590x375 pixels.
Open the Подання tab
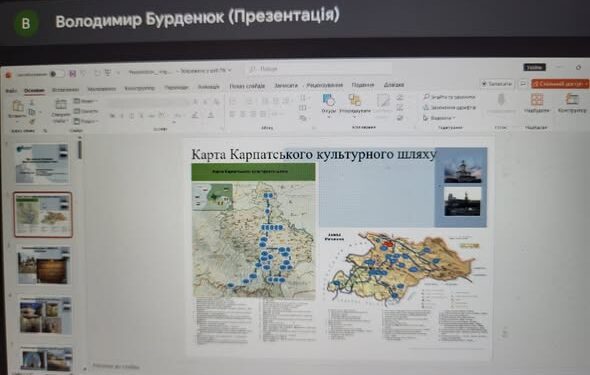[x=363, y=85]
